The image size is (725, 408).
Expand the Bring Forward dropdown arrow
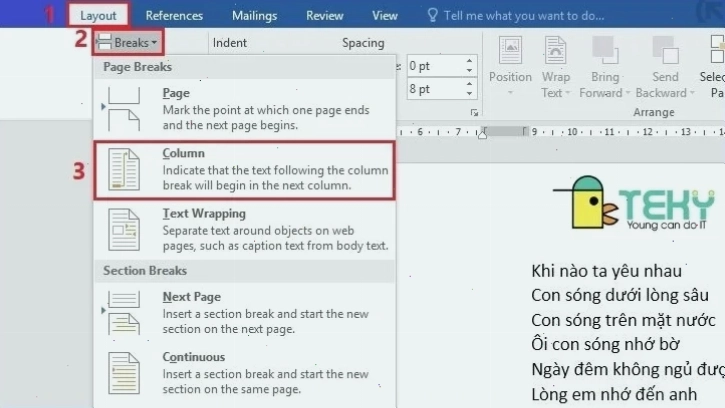[x=628, y=93]
